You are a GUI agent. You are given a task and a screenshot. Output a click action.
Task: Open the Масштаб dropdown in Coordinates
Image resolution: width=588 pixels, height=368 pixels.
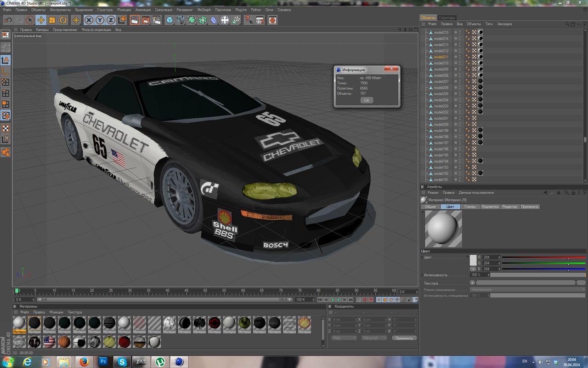374,338
